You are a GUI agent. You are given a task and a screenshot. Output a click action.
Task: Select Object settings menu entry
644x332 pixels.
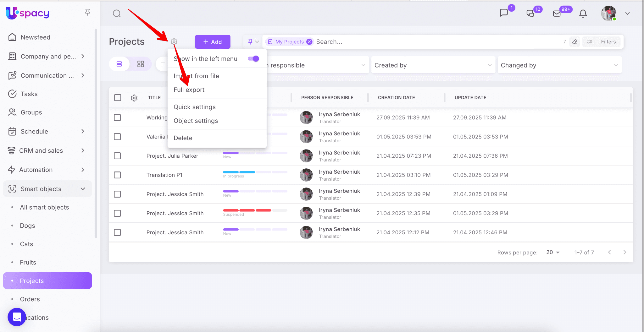pos(196,121)
